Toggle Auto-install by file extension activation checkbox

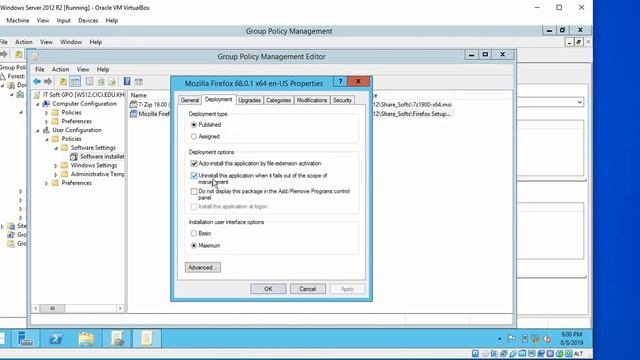coord(194,163)
